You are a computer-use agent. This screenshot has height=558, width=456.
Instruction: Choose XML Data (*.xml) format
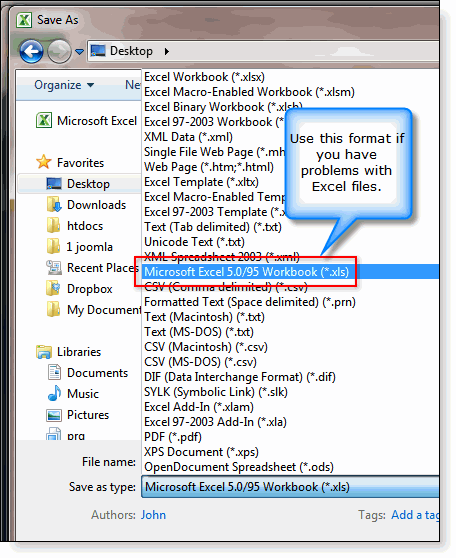[188, 137]
